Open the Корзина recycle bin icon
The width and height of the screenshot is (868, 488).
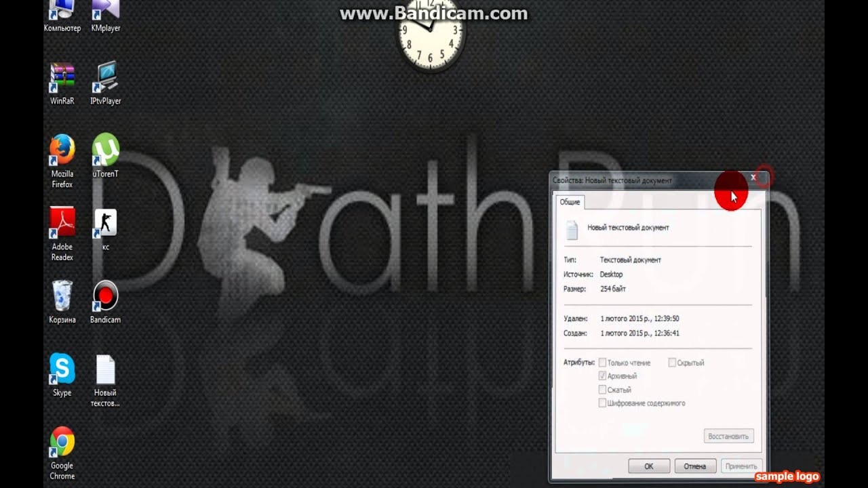coord(62,302)
